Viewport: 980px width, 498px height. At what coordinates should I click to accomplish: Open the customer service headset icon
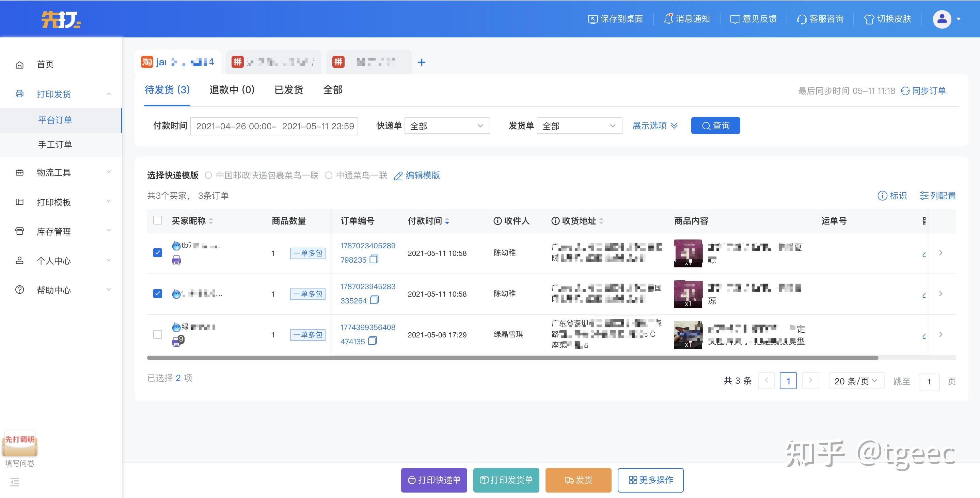(802, 19)
